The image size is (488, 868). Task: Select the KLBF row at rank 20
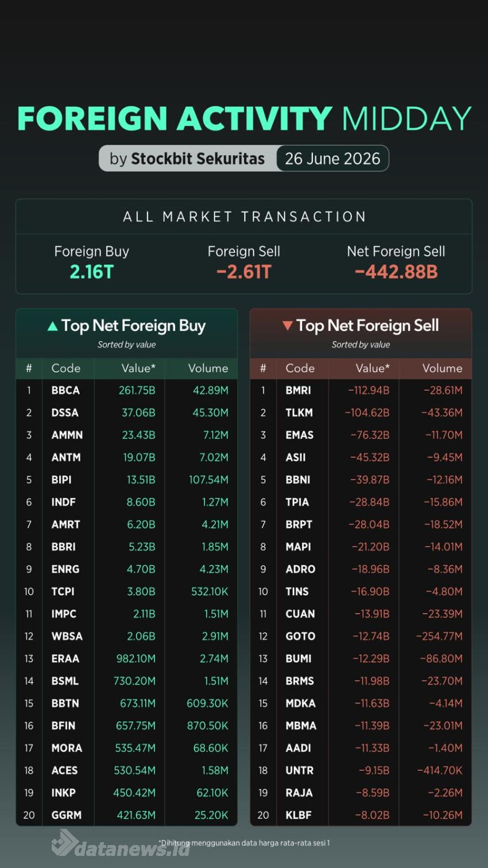click(x=361, y=815)
